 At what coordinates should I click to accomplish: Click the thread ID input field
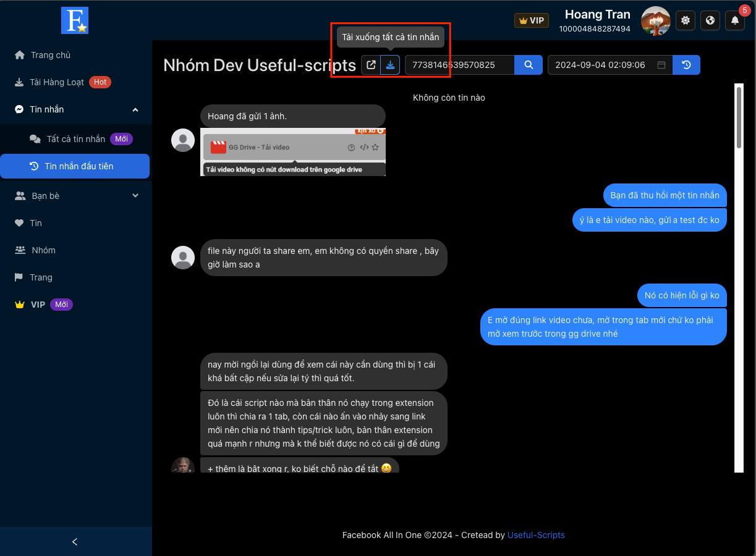459,65
